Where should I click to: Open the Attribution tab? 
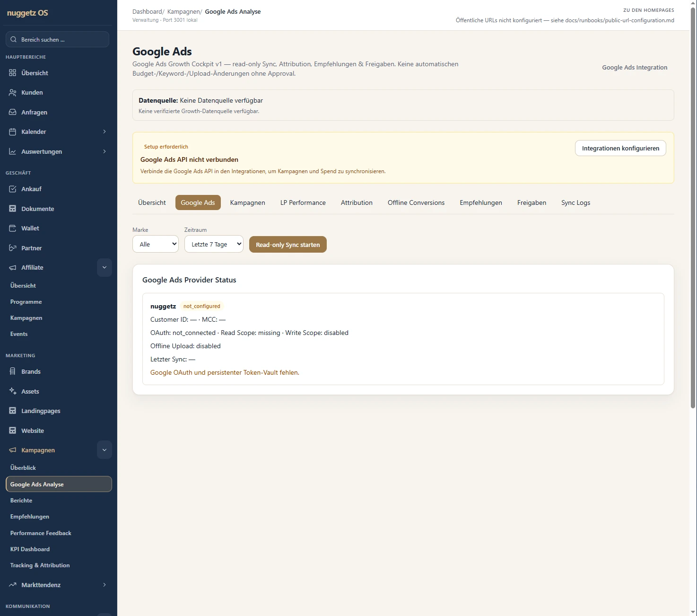coord(357,202)
